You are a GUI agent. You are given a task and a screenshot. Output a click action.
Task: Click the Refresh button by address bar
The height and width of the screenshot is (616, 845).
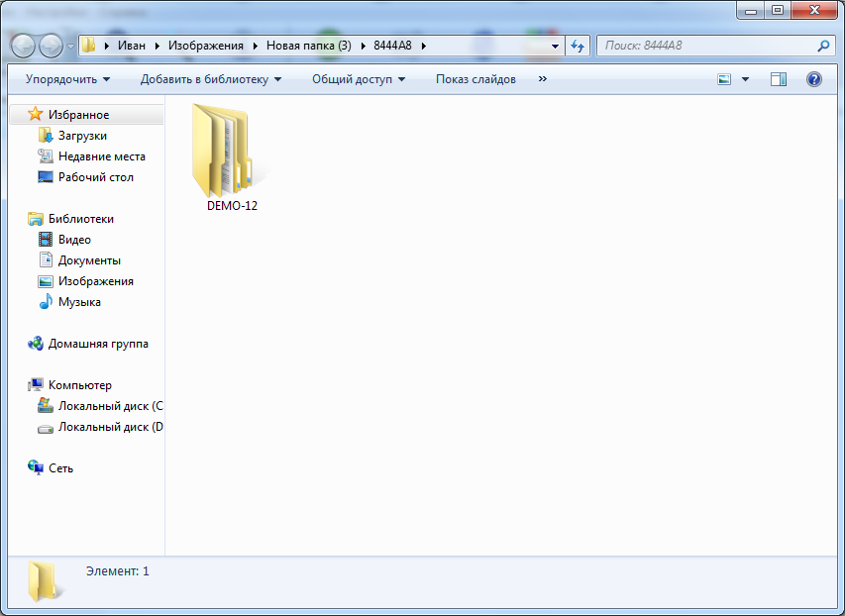tap(578, 46)
